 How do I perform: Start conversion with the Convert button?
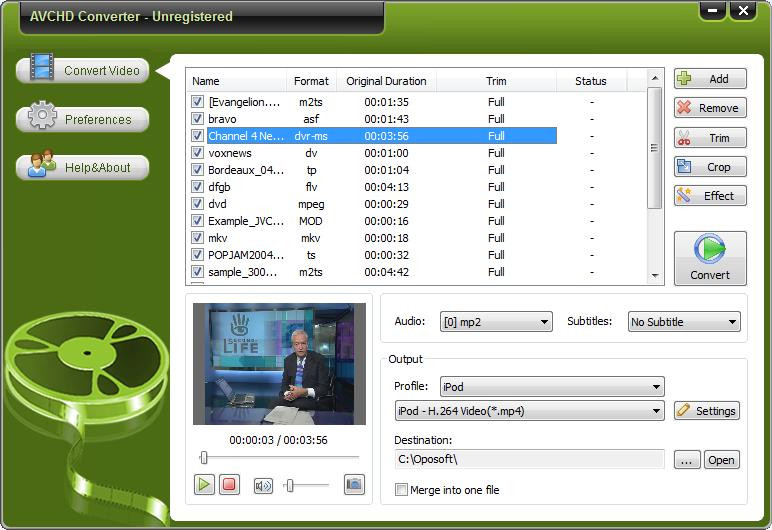(x=710, y=258)
